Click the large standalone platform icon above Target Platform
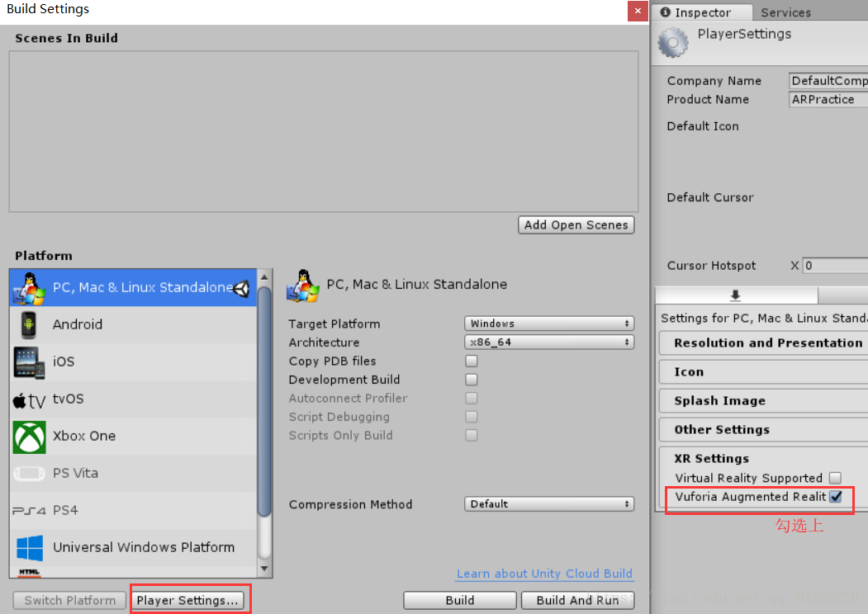The image size is (868, 614). tap(303, 286)
